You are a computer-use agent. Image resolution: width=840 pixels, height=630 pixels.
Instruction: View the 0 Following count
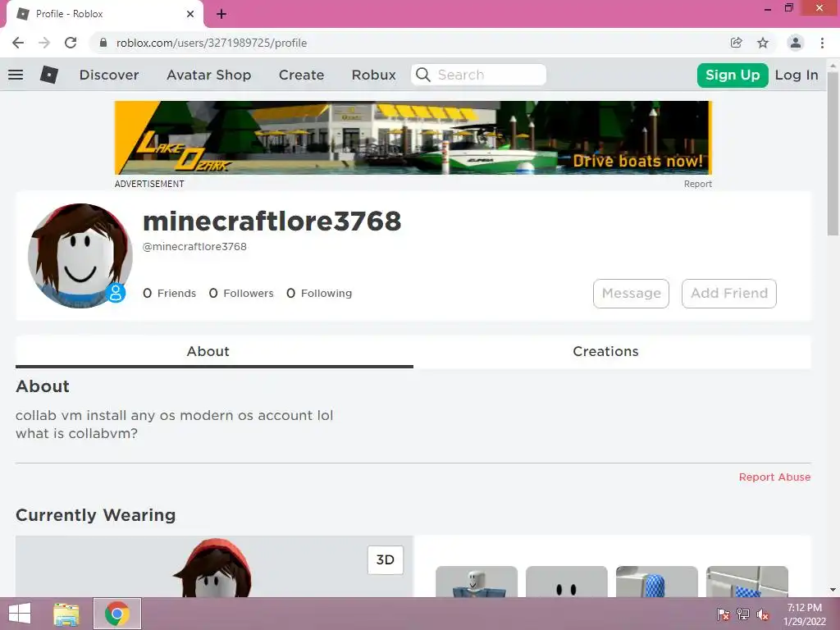coord(319,293)
